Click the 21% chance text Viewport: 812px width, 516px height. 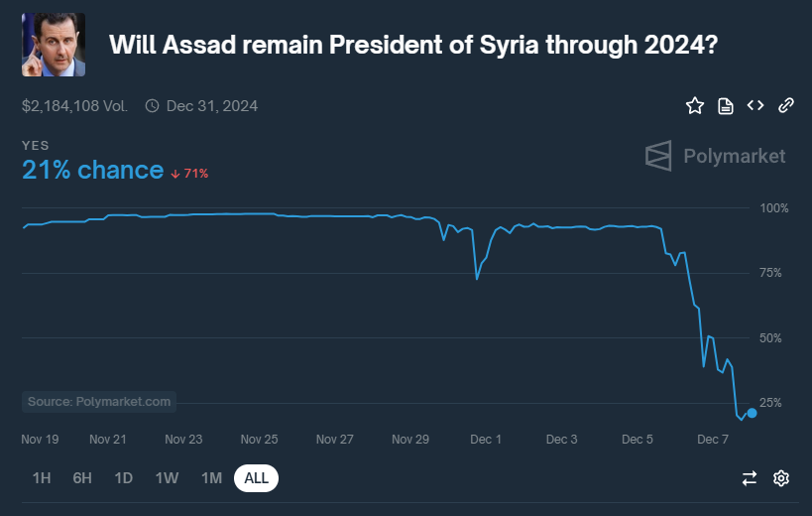coord(92,171)
